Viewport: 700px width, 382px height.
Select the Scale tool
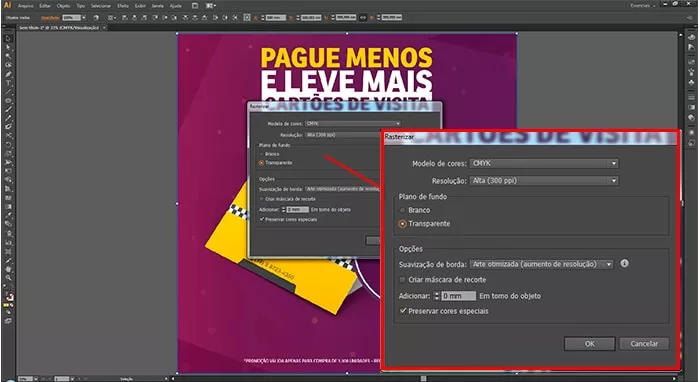click(x=8, y=154)
